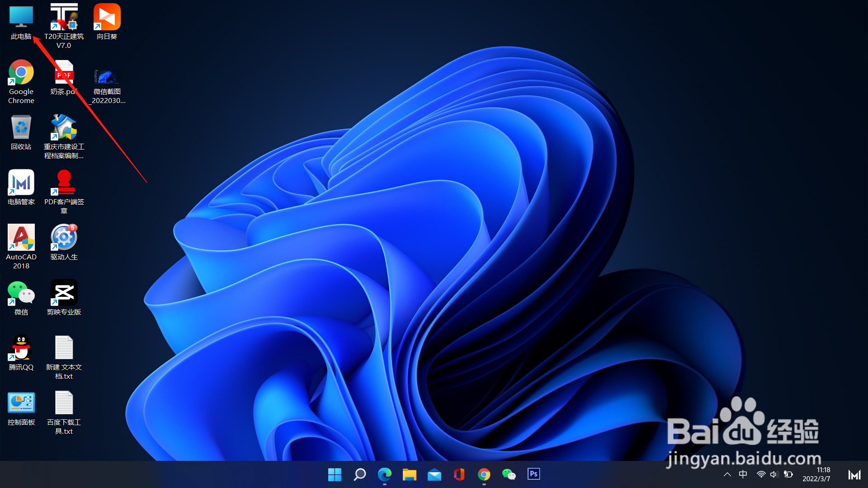Select the 回收站 recycle bin icon
This screenshot has height=488, width=868.
21,128
